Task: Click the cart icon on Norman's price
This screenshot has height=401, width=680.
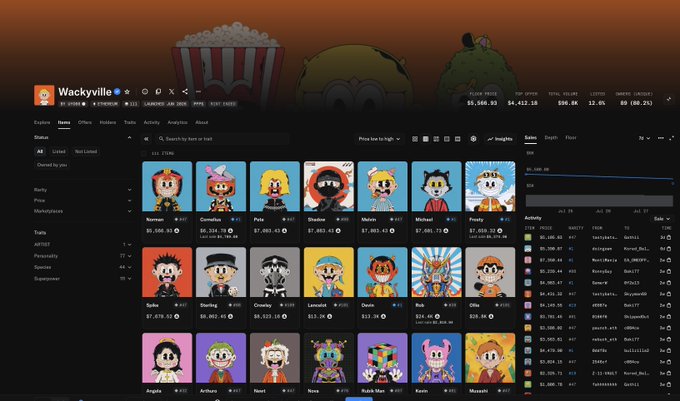Action: 177,231
